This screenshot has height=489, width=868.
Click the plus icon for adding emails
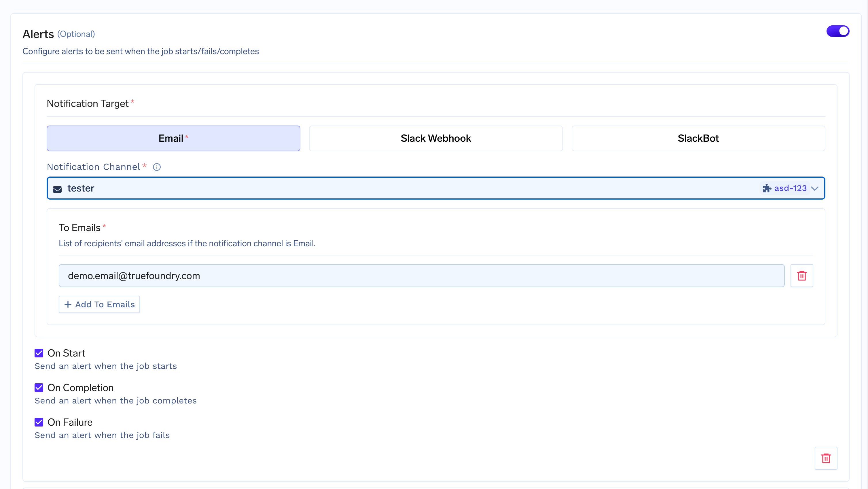click(x=68, y=304)
